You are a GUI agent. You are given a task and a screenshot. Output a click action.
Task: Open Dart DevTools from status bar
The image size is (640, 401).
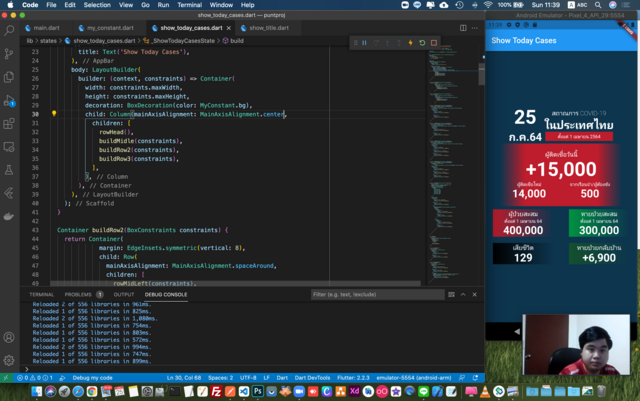[312, 378]
